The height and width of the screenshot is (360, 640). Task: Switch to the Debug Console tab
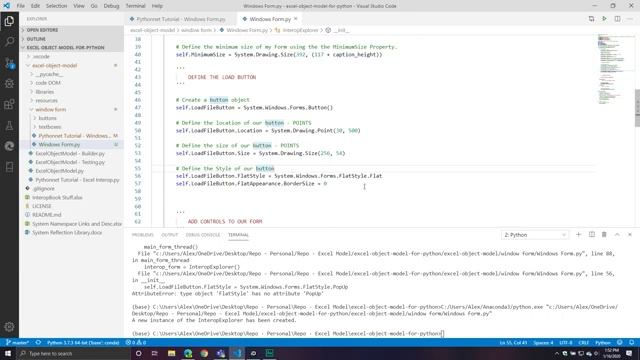(203, 235)
